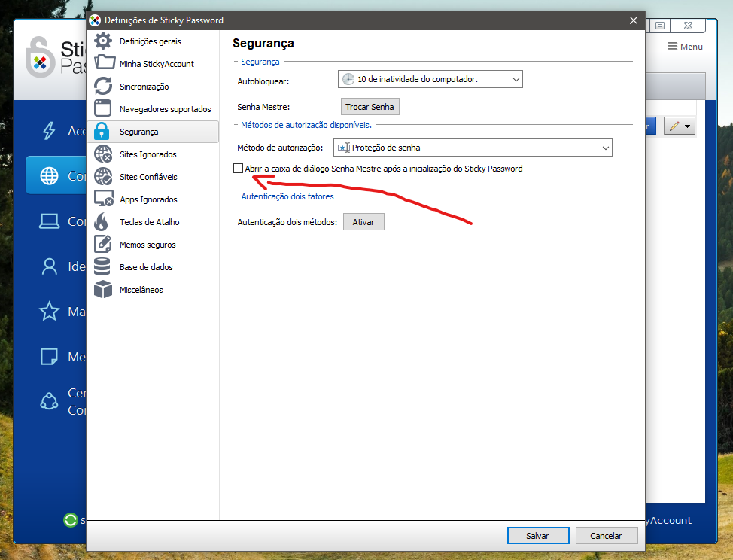The image size is (733, 560).
Task: Click the Sticky Password padlock logo in main window
Action: click(40, 57)
